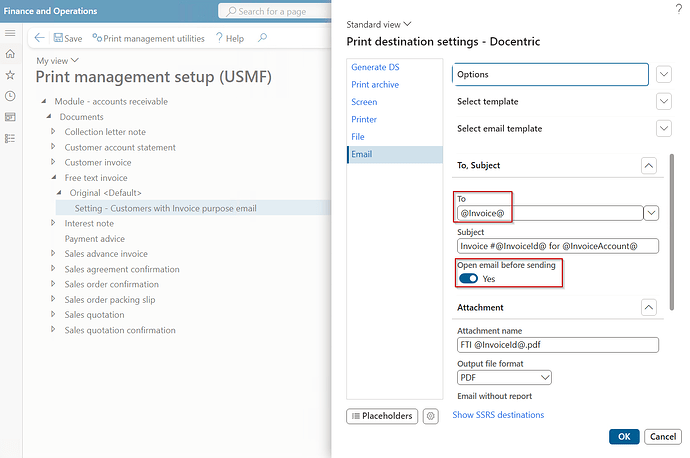This screenshot has height=458, width=690.
Task: Click Show SSRS destinations link
Action: point(498,415)
